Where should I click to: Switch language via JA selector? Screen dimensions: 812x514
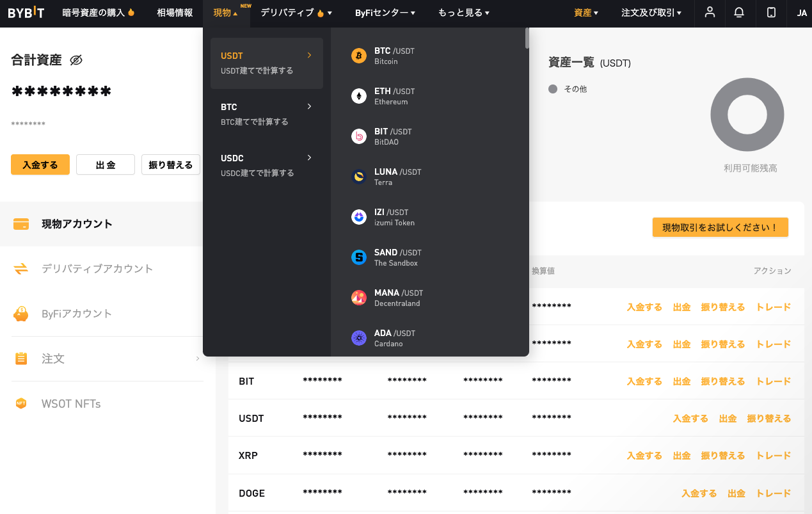pyautogui.click(x=802, y=13)
